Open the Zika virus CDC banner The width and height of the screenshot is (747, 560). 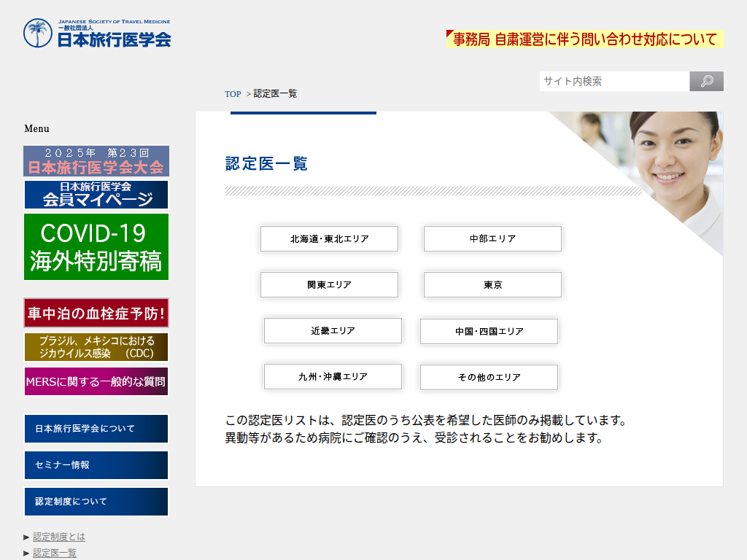(96, 347)
